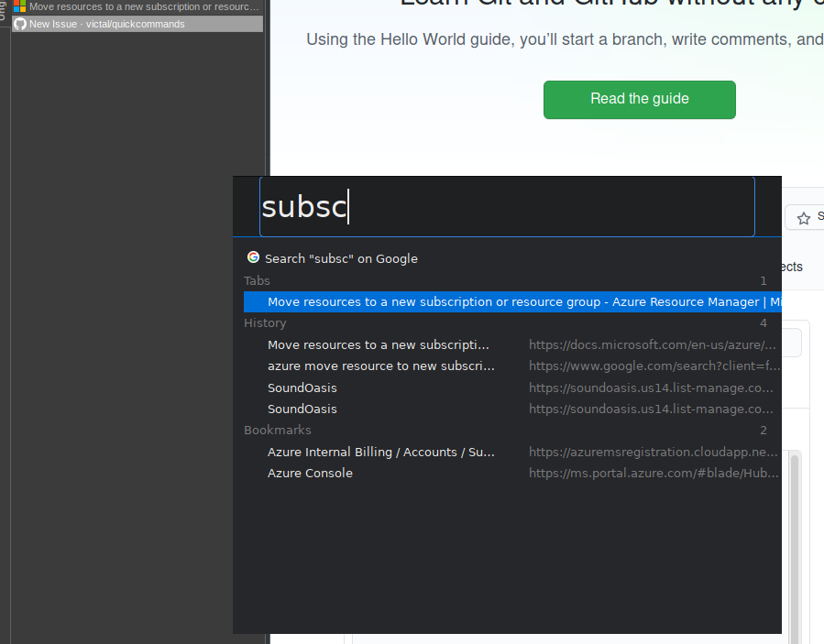Open the Azure Console bookmark
This screenshot has height=644, width=824.
(x=310, y=474)
